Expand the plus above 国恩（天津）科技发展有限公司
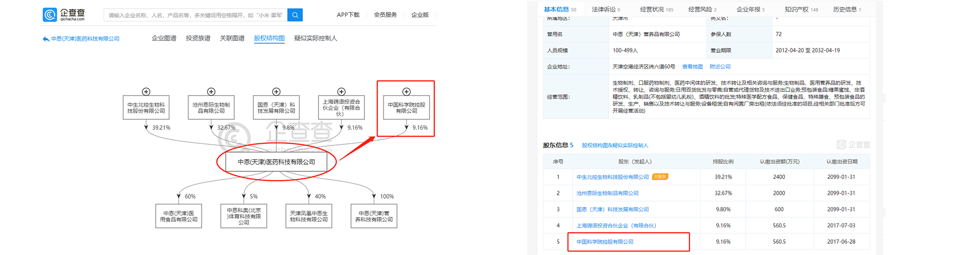980x255 pixels. (x=276, y=92)
